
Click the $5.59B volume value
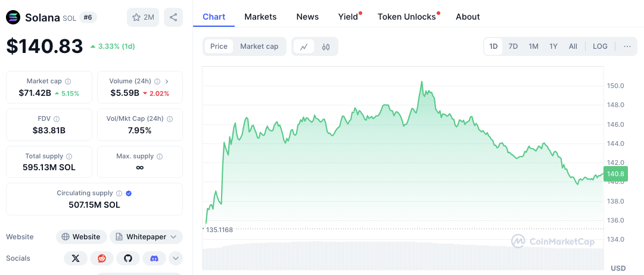tap(125, 93)
